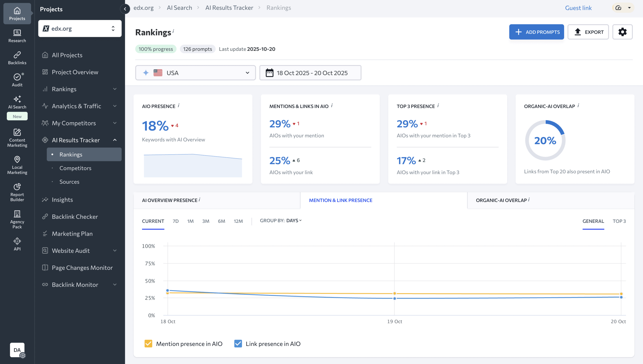Click the info icon on the ORGANIC-AI OVERLAP card
The width and height of the screenshot is (643, 364).
click(578, 106)
